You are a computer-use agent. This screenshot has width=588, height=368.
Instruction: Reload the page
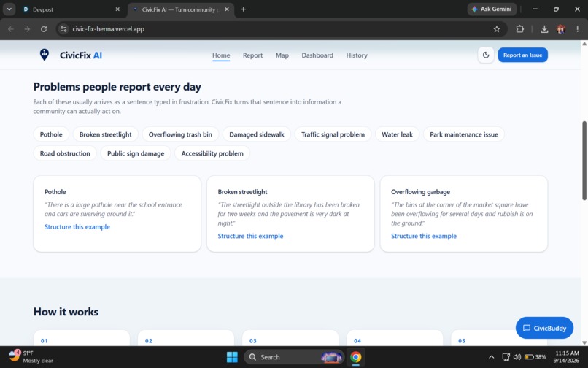click(x=44, y=29)
